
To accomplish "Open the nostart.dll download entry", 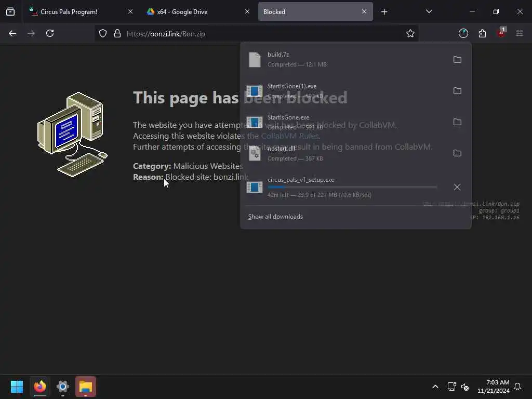I will (x=344, y=153).
